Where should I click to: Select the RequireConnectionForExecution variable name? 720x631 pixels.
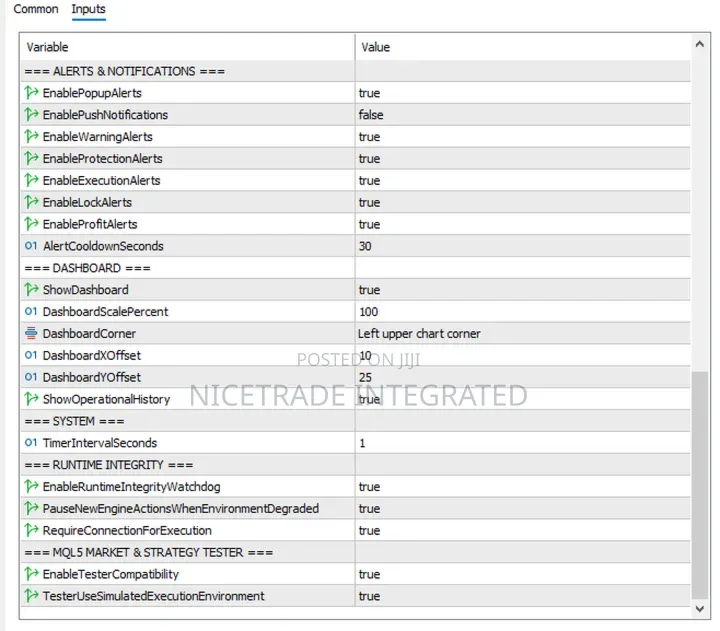tap(127, 530)
